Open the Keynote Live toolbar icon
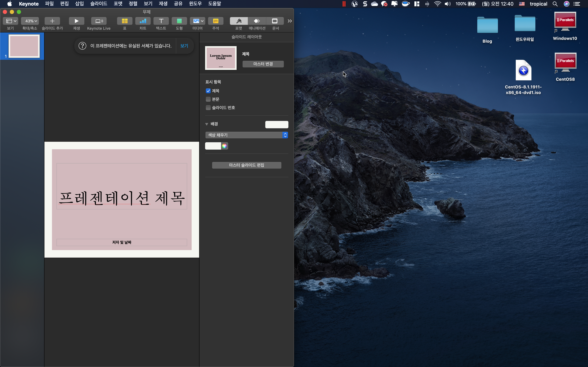 tap(99, 21)
